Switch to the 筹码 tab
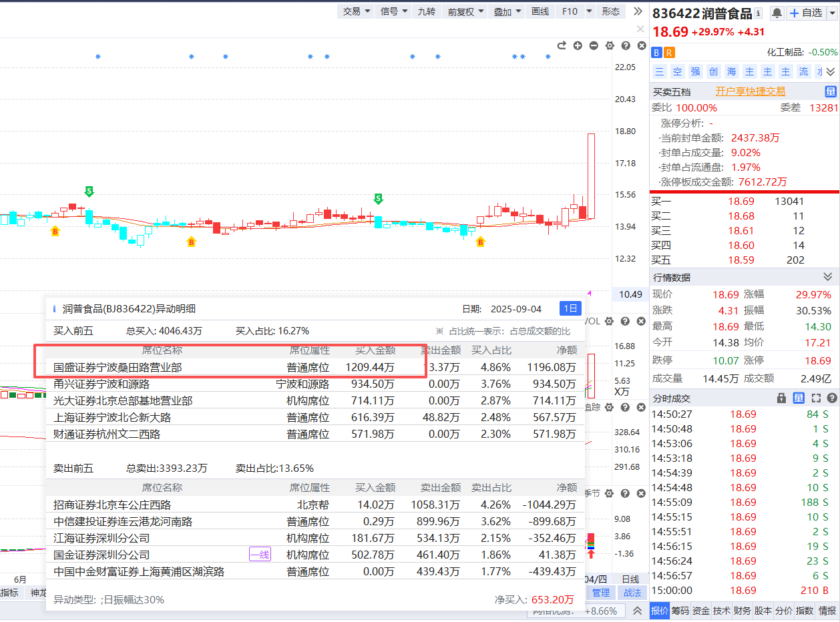 (680, 610)
